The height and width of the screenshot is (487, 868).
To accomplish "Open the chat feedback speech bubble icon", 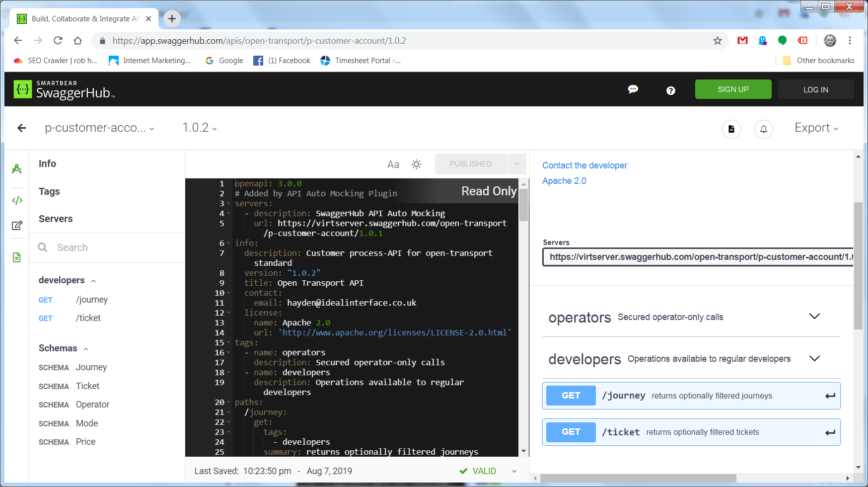I will (633, 89).
